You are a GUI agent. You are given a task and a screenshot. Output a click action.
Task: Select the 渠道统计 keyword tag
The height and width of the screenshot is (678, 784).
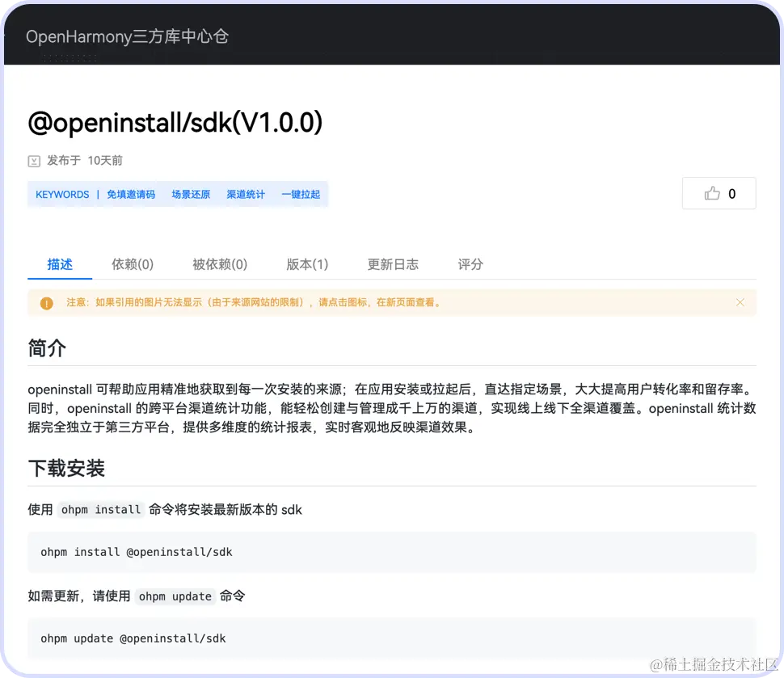click(246, 195)
